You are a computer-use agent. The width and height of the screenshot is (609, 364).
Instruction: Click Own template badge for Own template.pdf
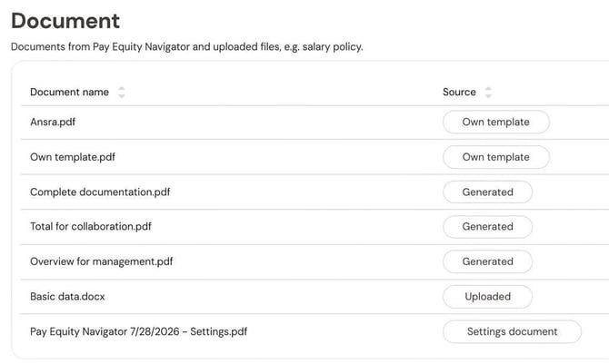[496, 157]
